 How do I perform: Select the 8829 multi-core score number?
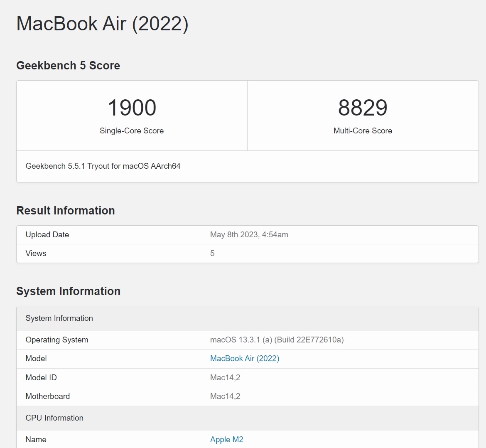(363, 108)
